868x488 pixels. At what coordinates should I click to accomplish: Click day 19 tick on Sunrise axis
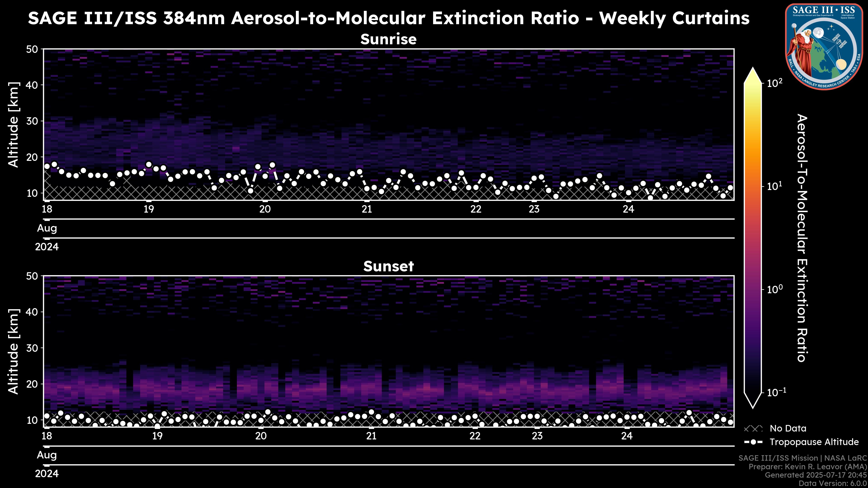click(x=149, y=209)
